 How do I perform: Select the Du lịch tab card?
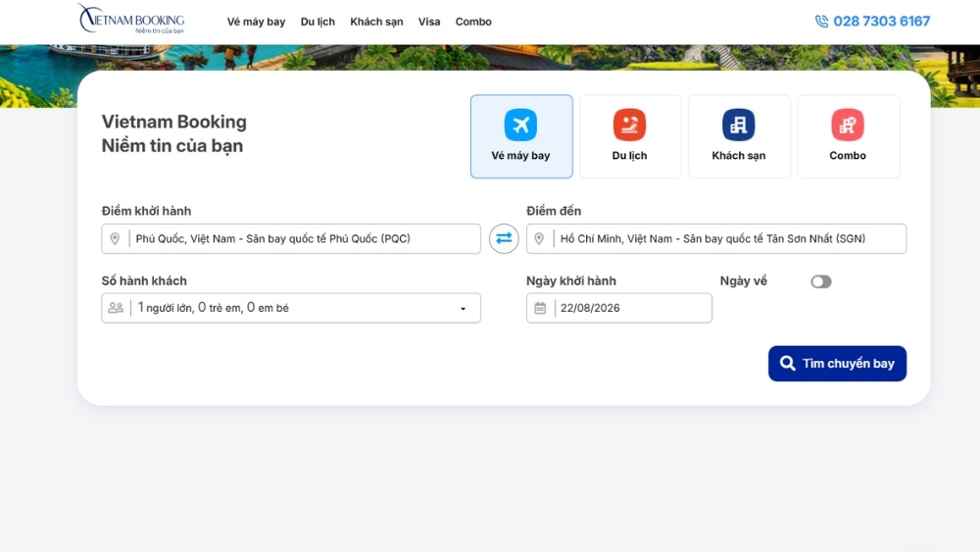[x=630, y=136]
